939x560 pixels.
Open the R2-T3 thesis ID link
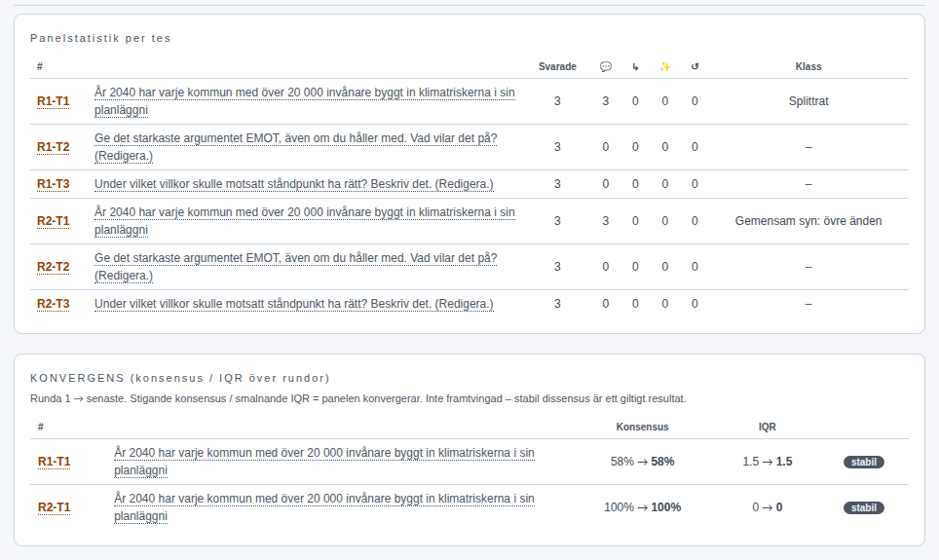[x=54, y=304]
